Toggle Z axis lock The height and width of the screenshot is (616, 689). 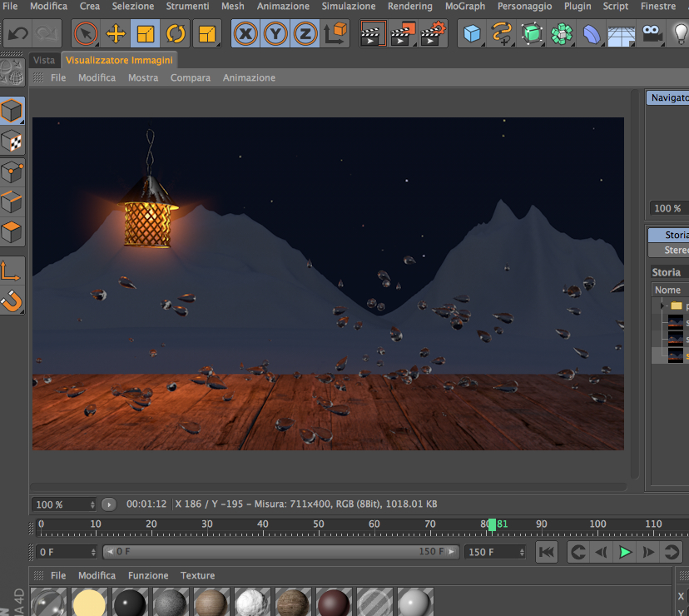305,34
